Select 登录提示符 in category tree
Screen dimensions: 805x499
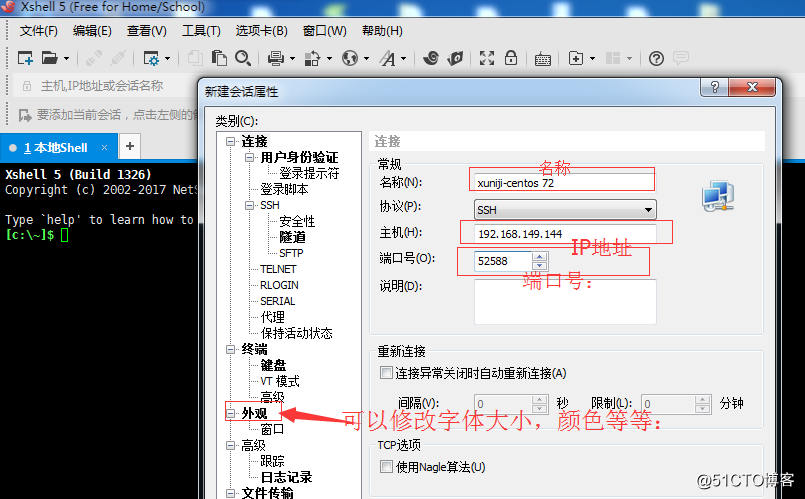[309, 174]
